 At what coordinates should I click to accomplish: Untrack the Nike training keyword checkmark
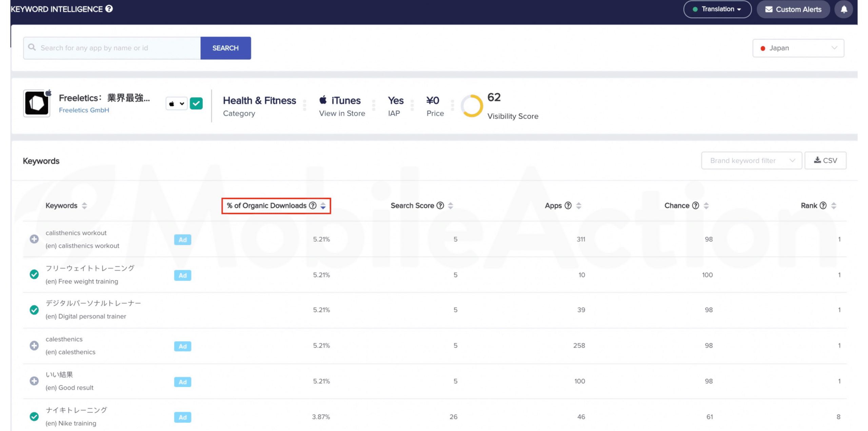pos(34,416)
